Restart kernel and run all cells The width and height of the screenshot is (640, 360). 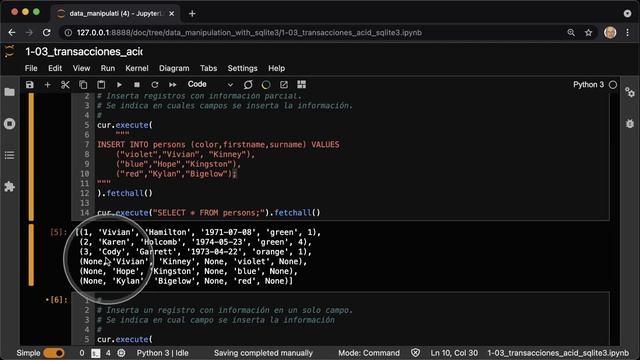(x=173, y=84)
